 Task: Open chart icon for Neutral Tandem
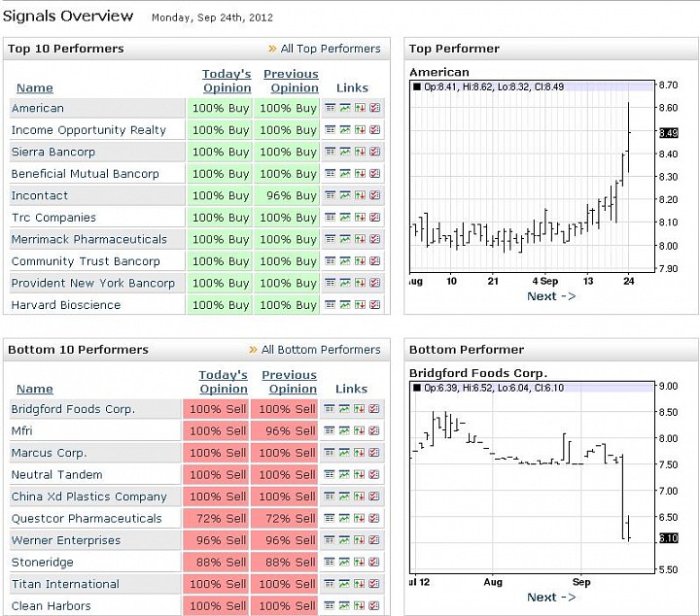(x=344, y=474)
